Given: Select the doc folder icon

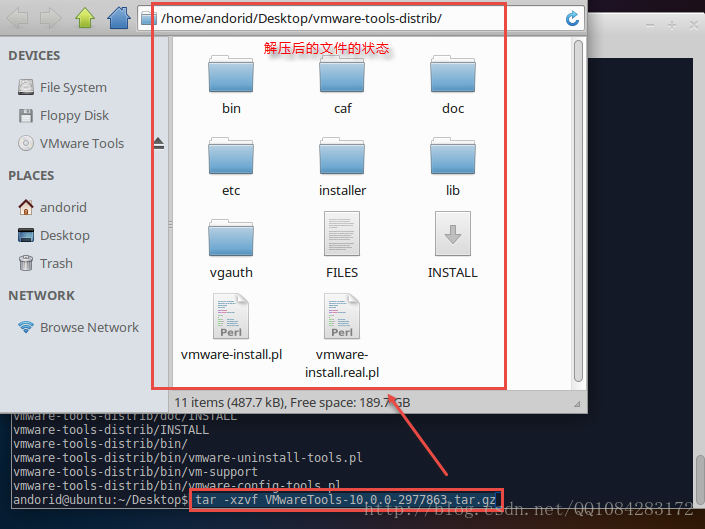Looking at the screenshot, I should (x=453, y=74).
